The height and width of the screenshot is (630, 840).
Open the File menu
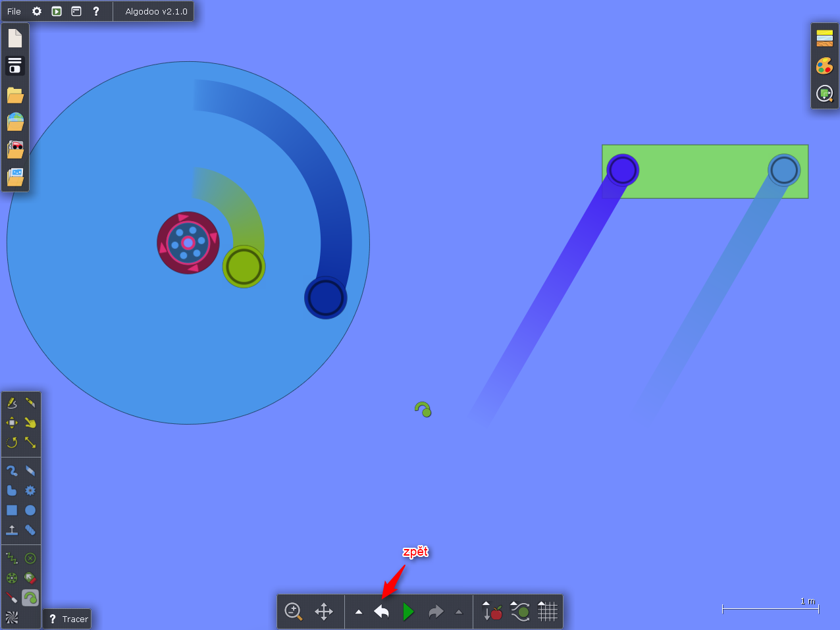tap(14, 11)
